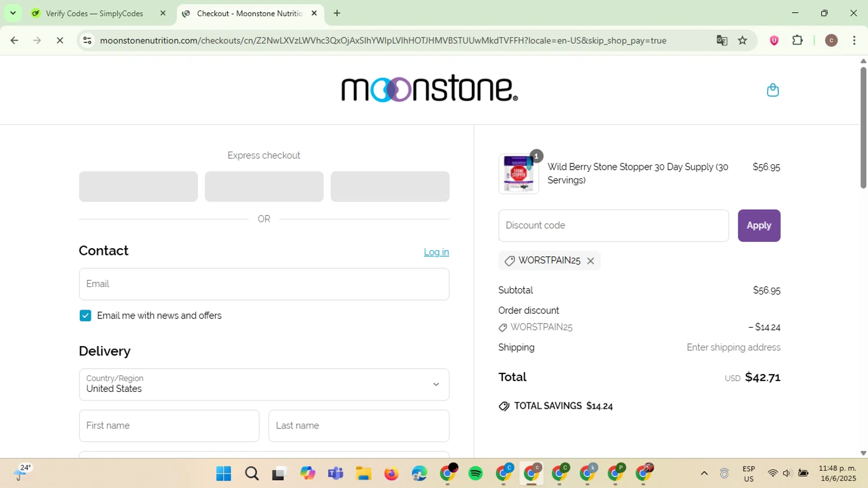Viewport: 868px width, 488px height.
Task: Open the uBlock shield extension icon
Action: click(774, 41)
